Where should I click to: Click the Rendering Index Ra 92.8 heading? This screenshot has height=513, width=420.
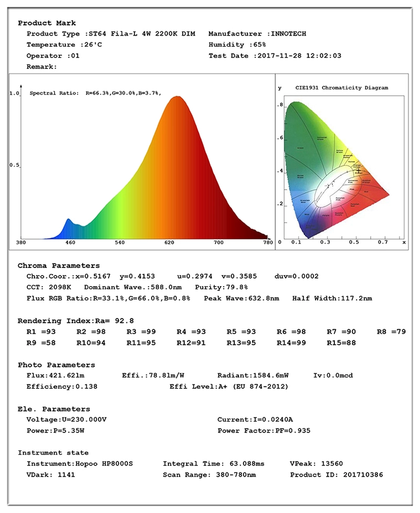pyautogui.click(x=76, y=321)
